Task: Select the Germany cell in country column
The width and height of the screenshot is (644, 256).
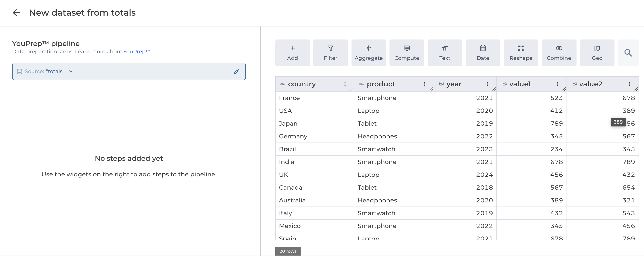Action: [x=293, y=136]
